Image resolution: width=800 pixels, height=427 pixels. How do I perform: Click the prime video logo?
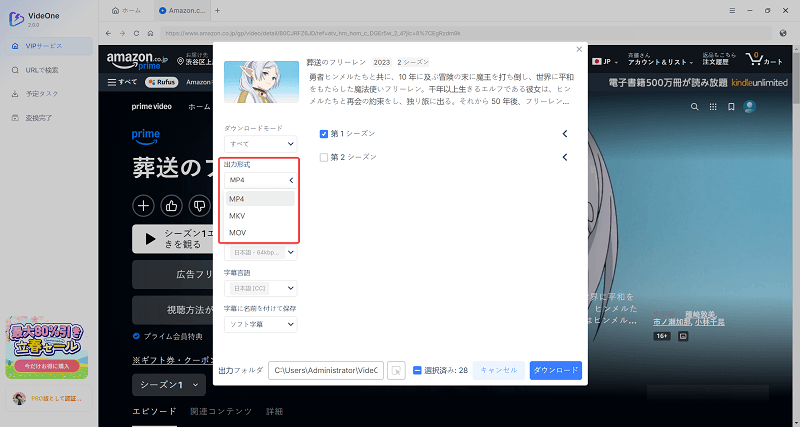click(x=152, y=107)
